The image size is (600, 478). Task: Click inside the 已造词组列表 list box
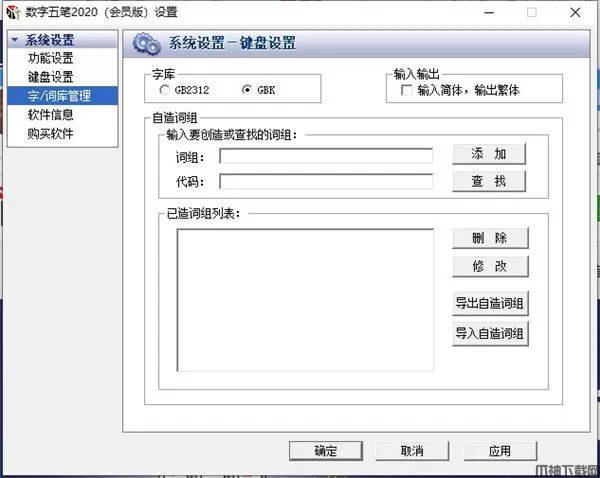305,300
